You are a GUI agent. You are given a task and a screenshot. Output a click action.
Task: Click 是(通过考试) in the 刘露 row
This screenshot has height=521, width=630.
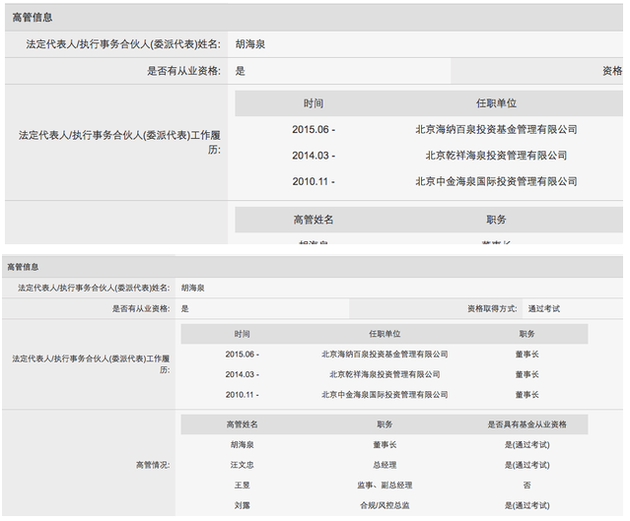527,505
